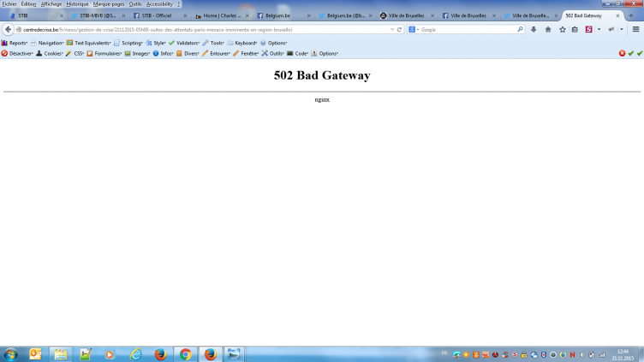This screenshot has height=362, width=644.
Task: Expand the Validators dropdown
Action: [184, 43]
